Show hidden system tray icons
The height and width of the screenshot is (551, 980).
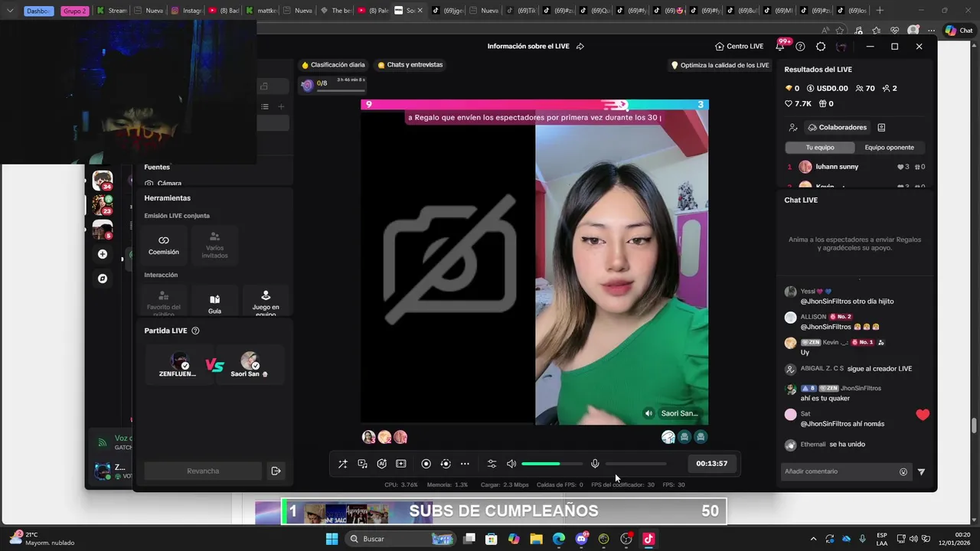click(x=813, y=539)
